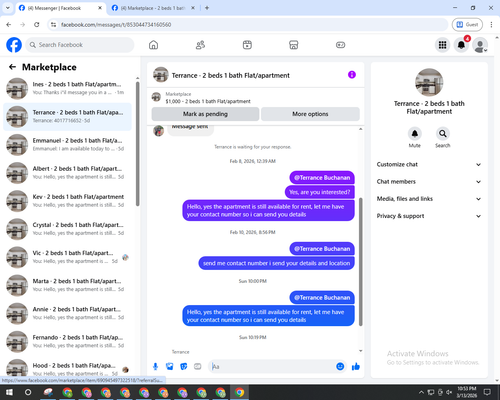The width and height of the screenshot is (500, 400).
Task: Open the Home feed icon
Action: tap(153, 45)
